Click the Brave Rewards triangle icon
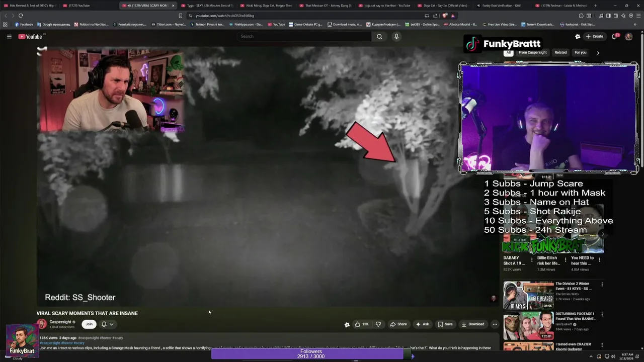Screen dimensions: 644x362 pyautogui.click(x=452, y=16)
